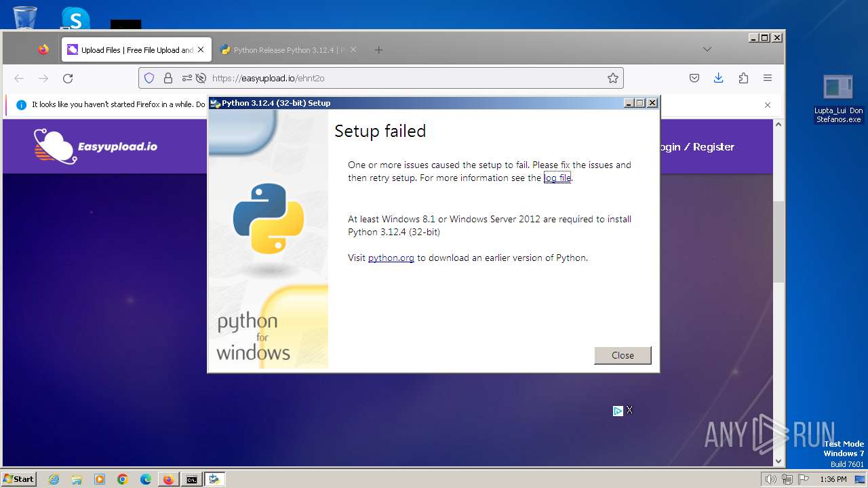Select the Skype desktop icon
The width and height of the screenshot is (868, 488).
[75, 18]
